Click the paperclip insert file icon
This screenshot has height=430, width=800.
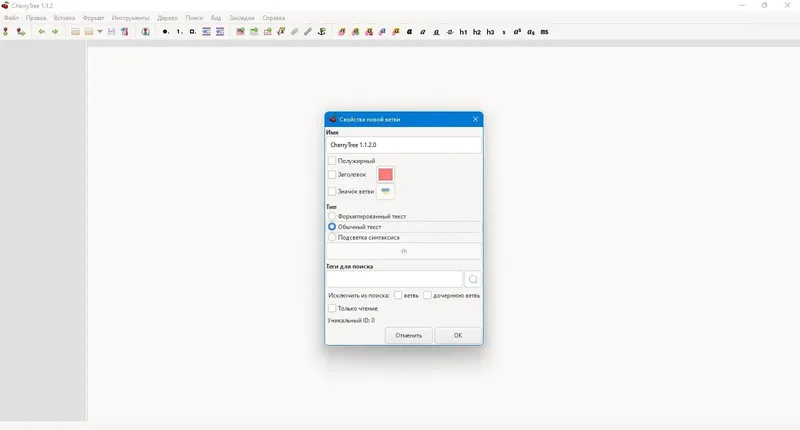tap(294, 32)
